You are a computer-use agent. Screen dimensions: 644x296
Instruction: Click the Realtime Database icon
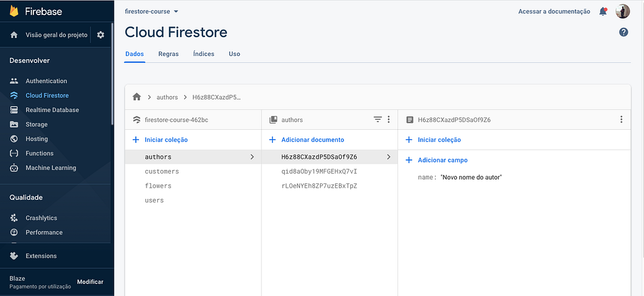click(14, 110)
